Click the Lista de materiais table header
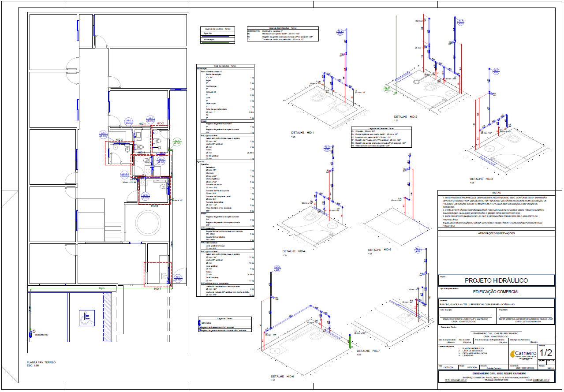564x392 pixels. click(225, 66)
